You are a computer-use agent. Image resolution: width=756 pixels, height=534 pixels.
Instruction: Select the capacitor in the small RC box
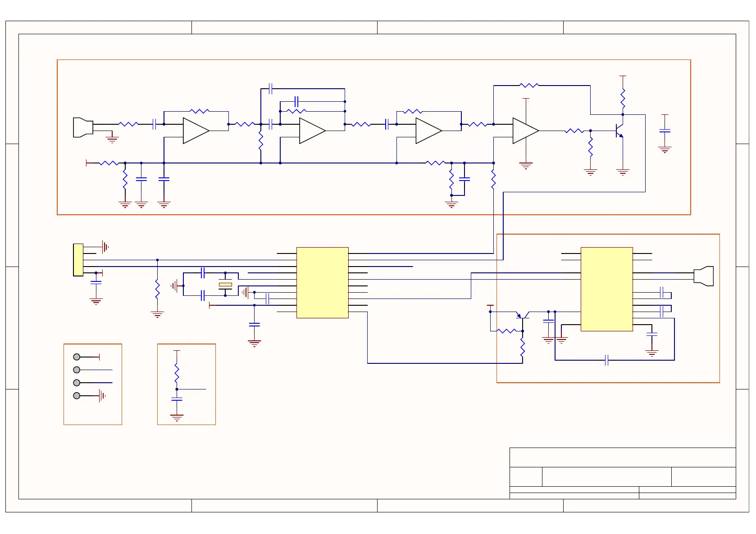click(x=177, y=399)
